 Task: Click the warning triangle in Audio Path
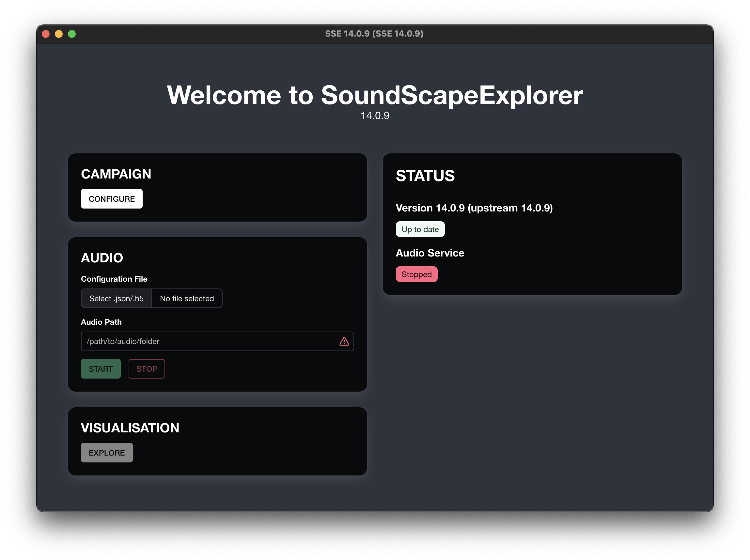click(x=344, y=341)
